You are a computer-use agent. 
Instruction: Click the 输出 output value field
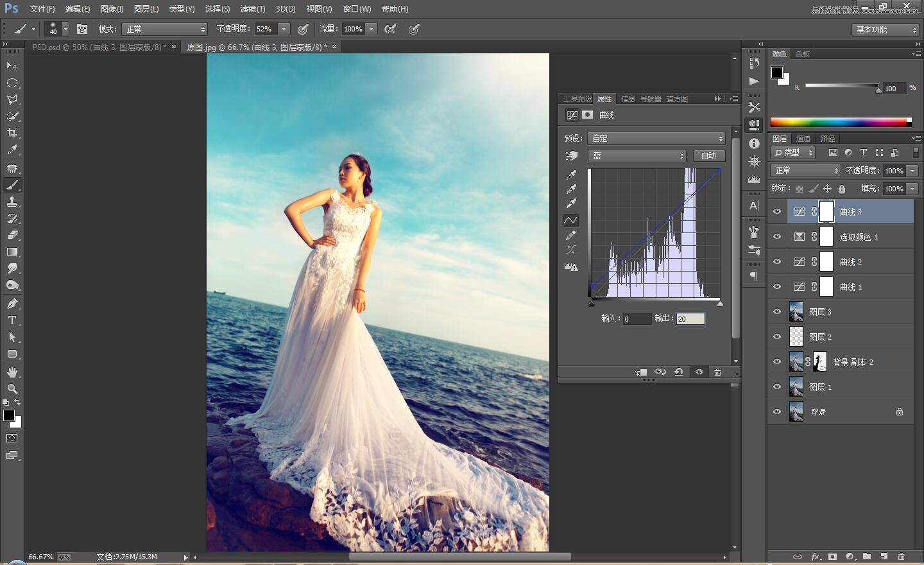(690, 319)
